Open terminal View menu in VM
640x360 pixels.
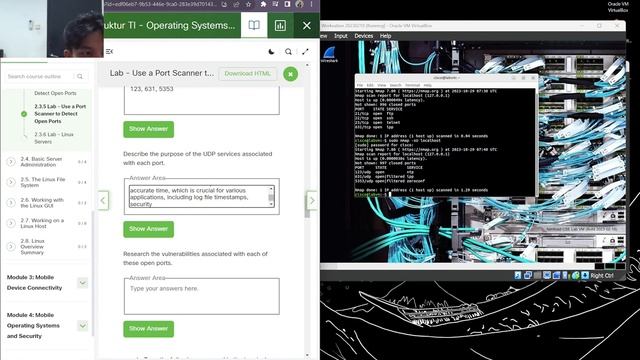tap(381, 85)
